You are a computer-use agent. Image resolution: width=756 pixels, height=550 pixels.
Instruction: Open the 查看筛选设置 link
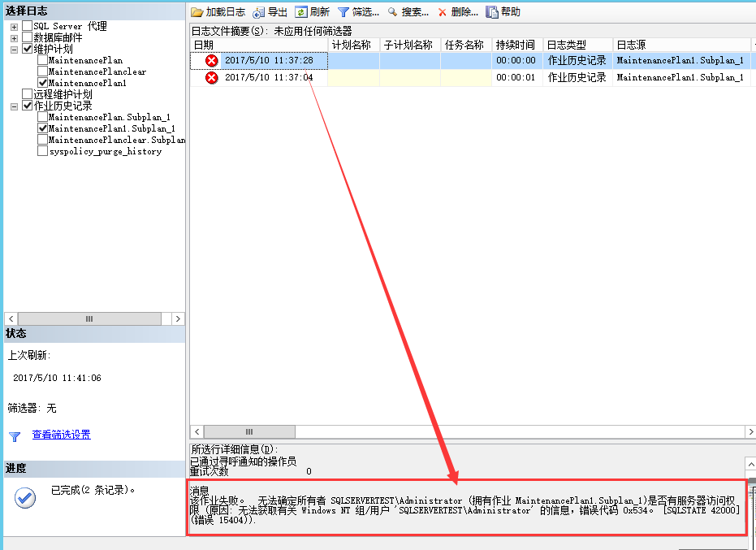(x=61, y=435)
